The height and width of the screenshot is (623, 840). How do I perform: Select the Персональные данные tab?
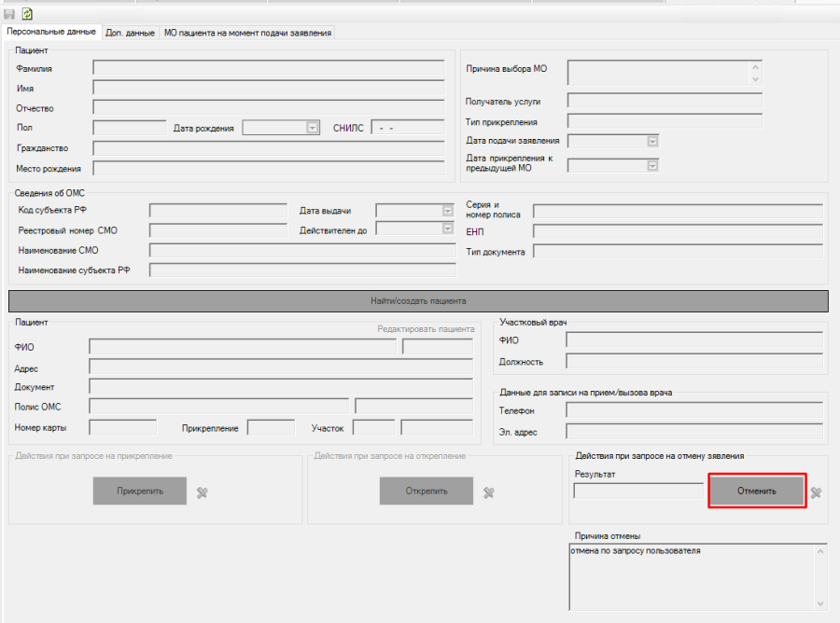pyautogui.click(x=51, y=32)
